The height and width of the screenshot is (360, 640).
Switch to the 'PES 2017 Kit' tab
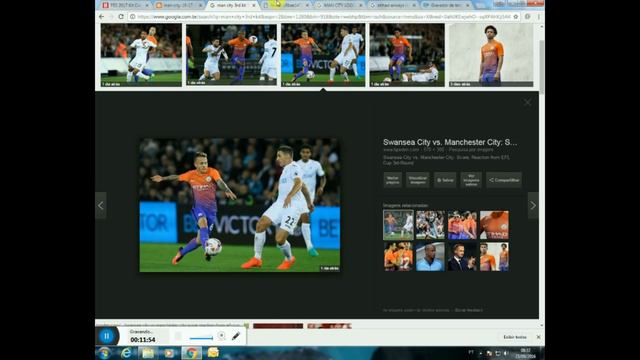125,5
